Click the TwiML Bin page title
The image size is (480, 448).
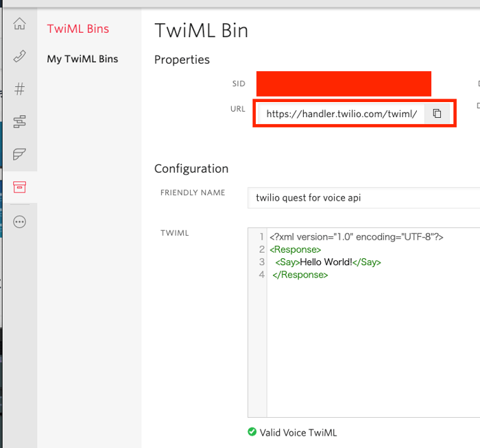point(201,31)
